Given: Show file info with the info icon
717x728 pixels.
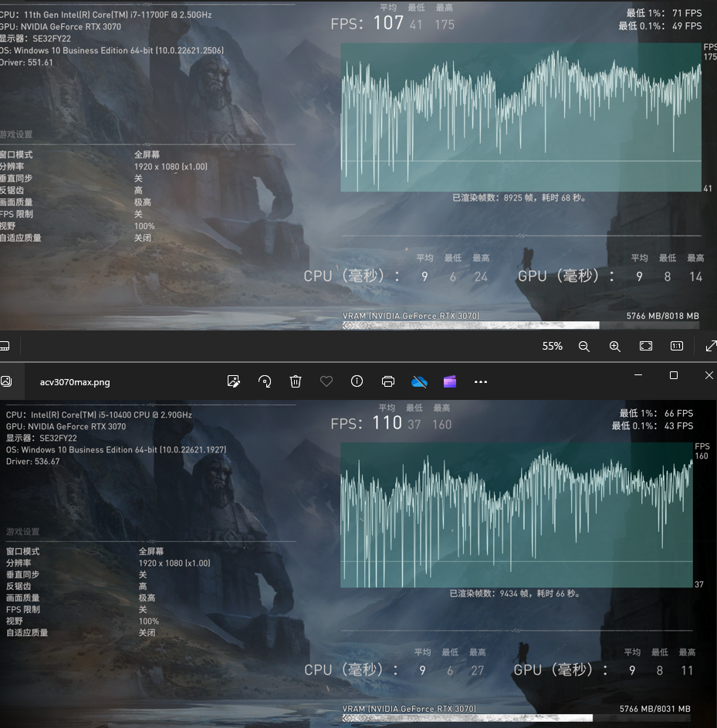Looking at the screenshot, I should 357,381.
